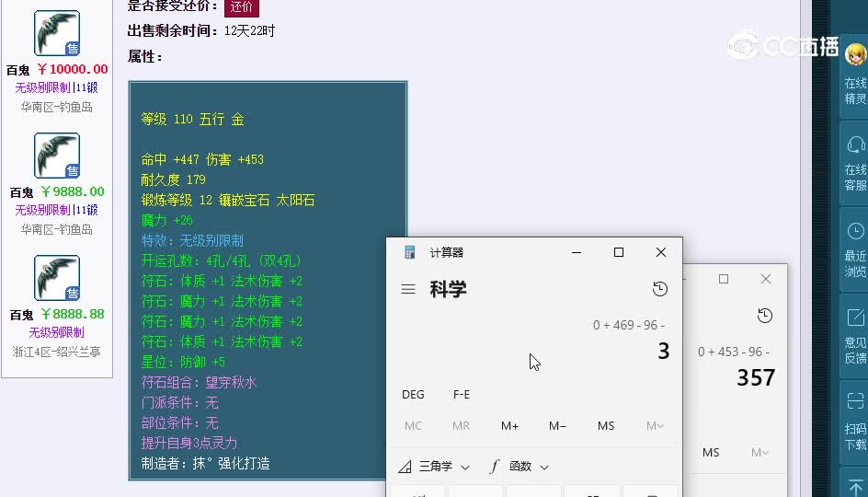
Task: Click MS in the background calculator
Action: click(711, 452)
